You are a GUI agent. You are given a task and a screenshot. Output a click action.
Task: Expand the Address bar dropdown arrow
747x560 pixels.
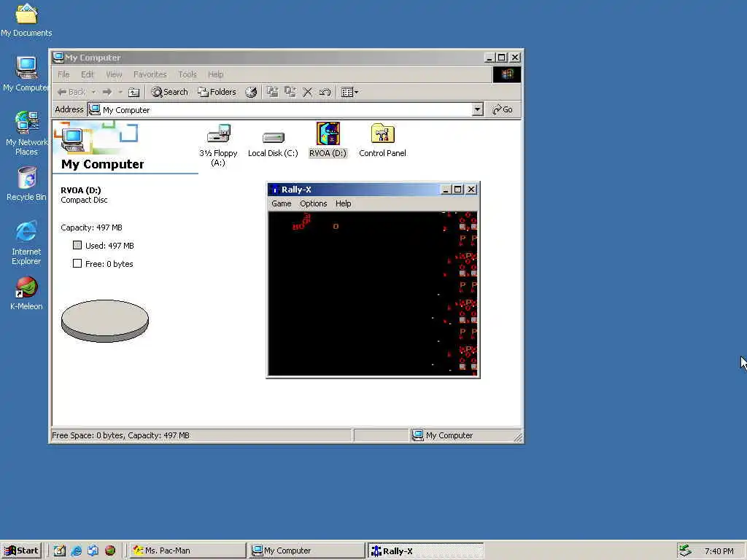[477, 109]
